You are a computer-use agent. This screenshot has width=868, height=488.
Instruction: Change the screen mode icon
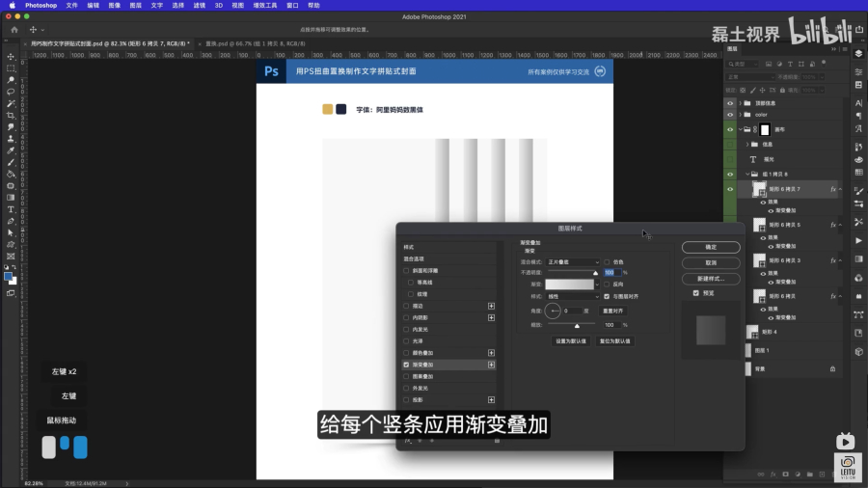11,293
